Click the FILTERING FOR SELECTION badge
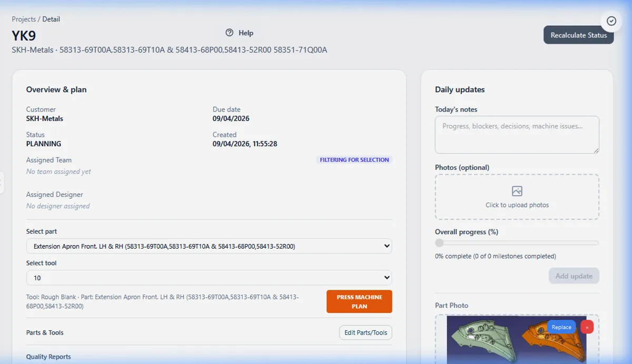 tap(354, 160)
